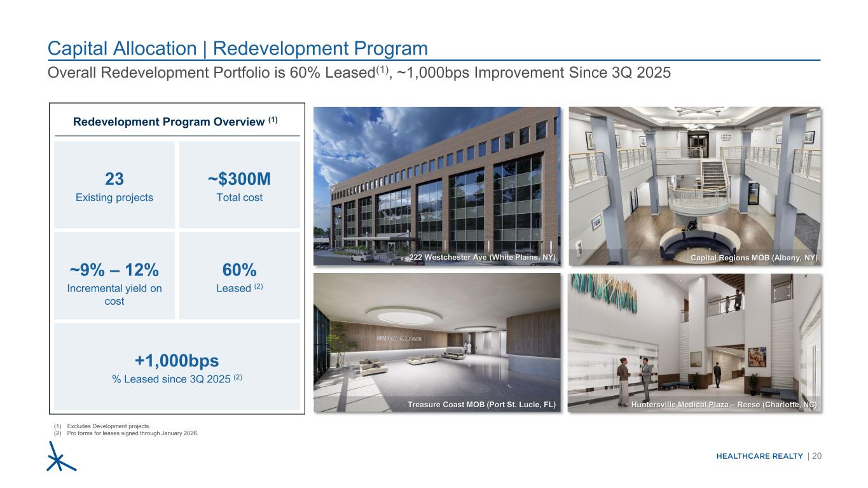
Task: Click the 'Leased (2)' label under 60%
Action: pyautogui.click(x=239, y=288)
